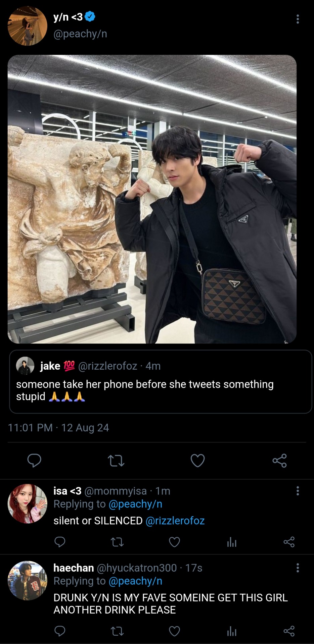The image size is (314, 644).
Task: Open the attached museum photo
Action: tap(152, 199)
